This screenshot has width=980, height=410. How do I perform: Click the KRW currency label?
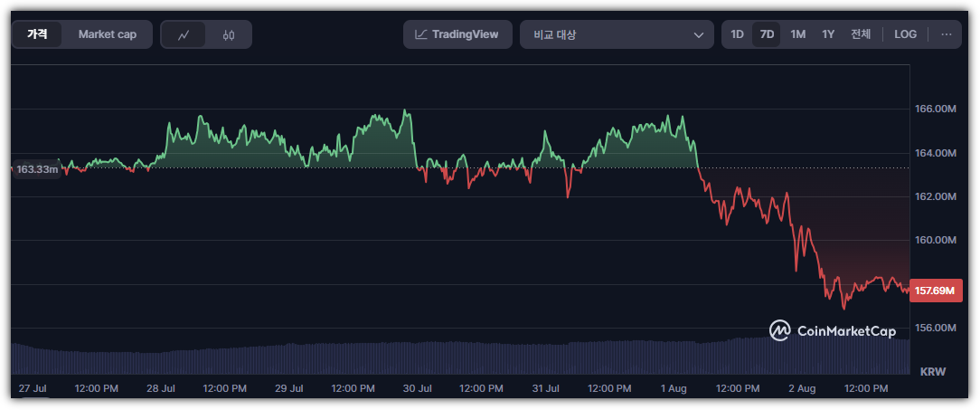(933, 372)
